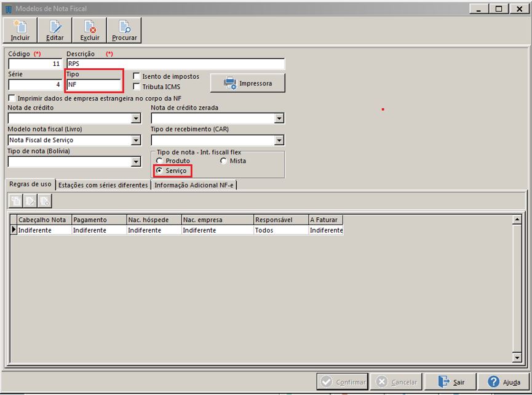Click the Descrição field containing RPS

click(175, 64)
